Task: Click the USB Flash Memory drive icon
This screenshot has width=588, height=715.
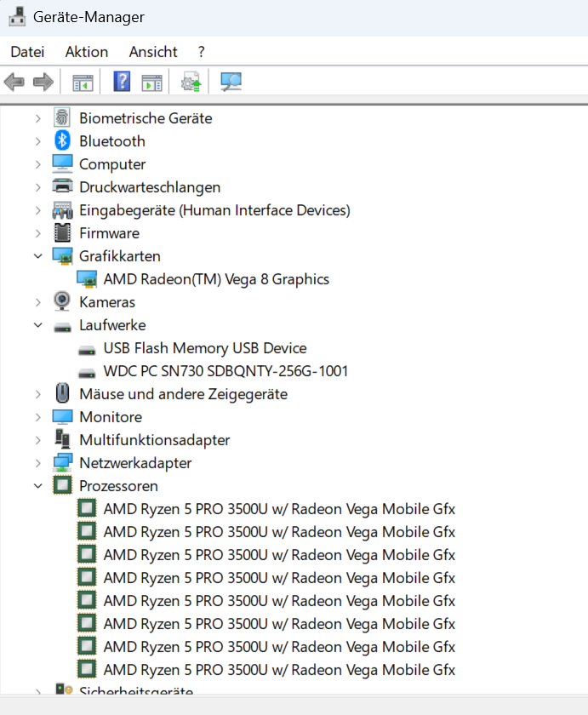Action: click(87, 350)
